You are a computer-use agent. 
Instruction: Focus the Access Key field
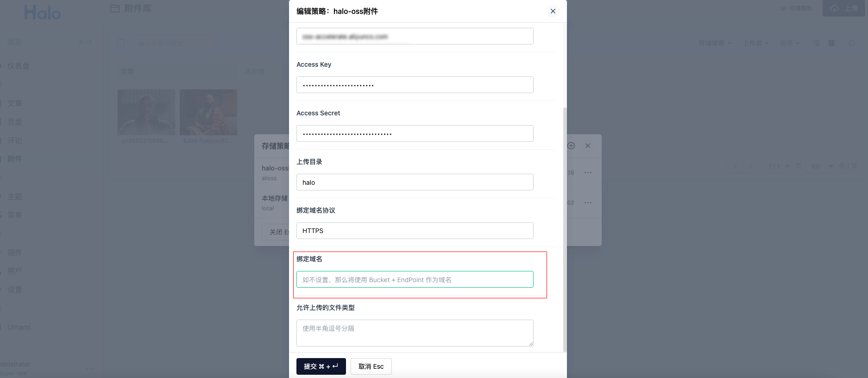coord(415,85)
